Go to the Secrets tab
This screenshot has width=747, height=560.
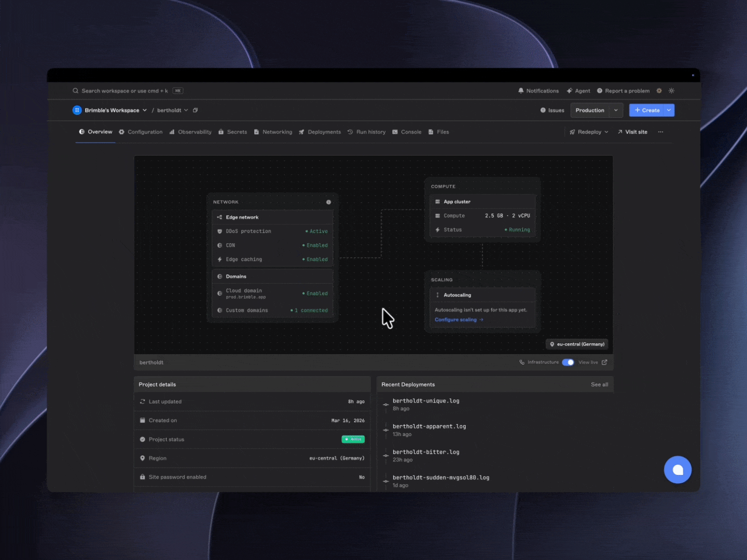[232, 132]
